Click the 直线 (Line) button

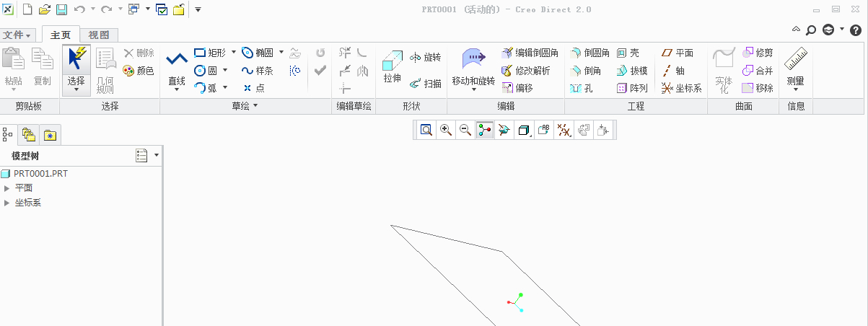(x=177, y=70)
